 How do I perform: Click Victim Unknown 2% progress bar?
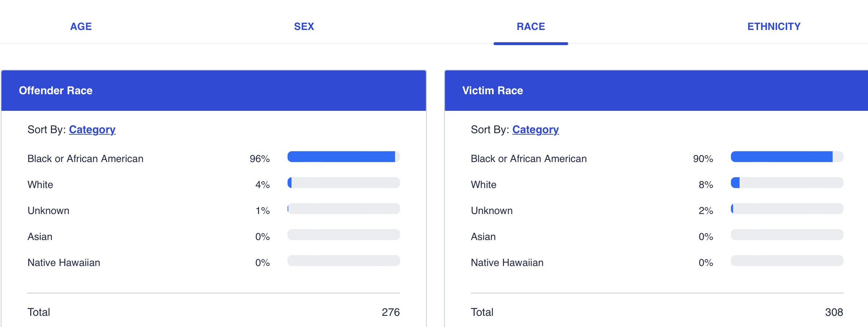click(787, 209)
